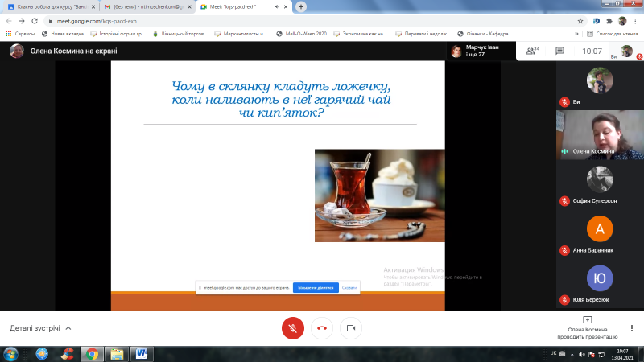Click the presenter avatar next to Олена Космина на екрані

(17, 51)
